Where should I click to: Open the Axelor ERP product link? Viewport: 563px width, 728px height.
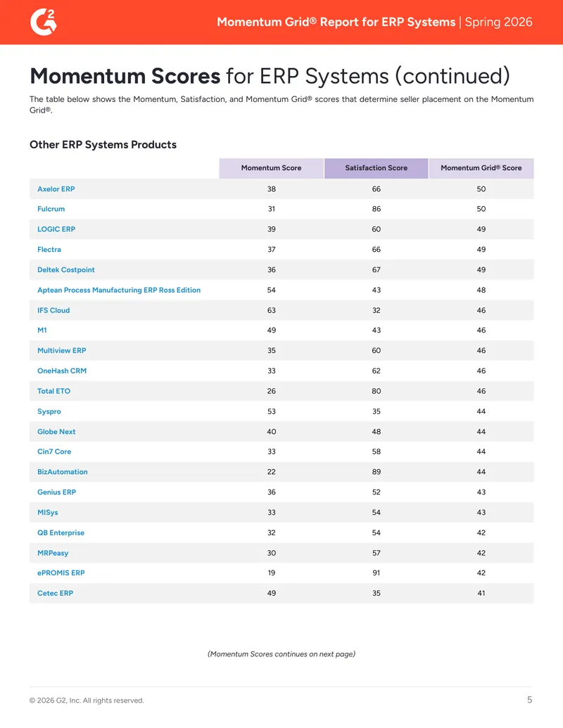point(56,189)
